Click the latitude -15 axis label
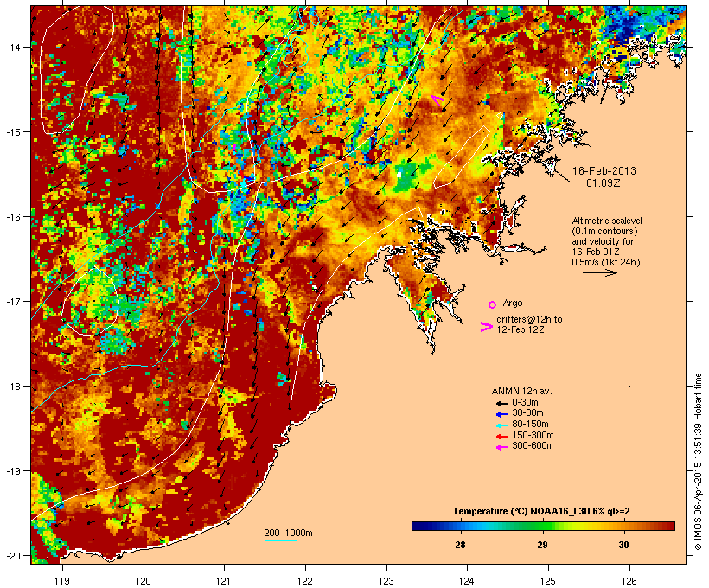Viewport: 709px width, 588px height. pos(12,131)
